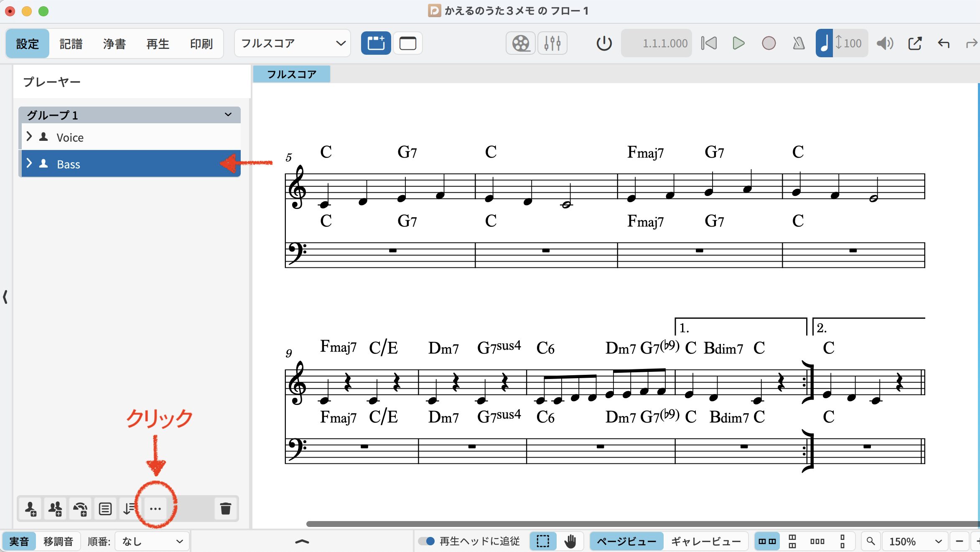This screenshot has width=980, height=552.
Task: Activate the hand tool
Action: click(x=570, y=542)
